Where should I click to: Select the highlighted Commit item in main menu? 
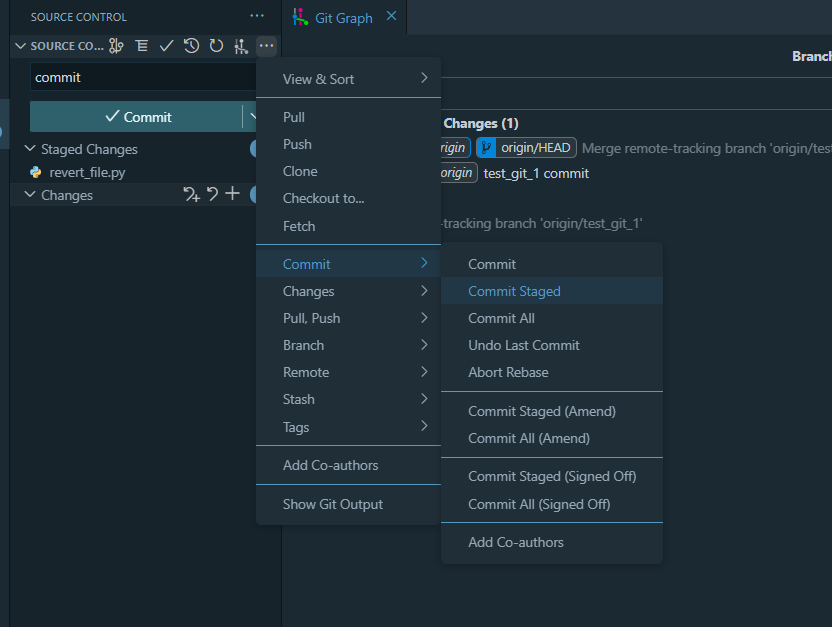[x=348, y=264]
